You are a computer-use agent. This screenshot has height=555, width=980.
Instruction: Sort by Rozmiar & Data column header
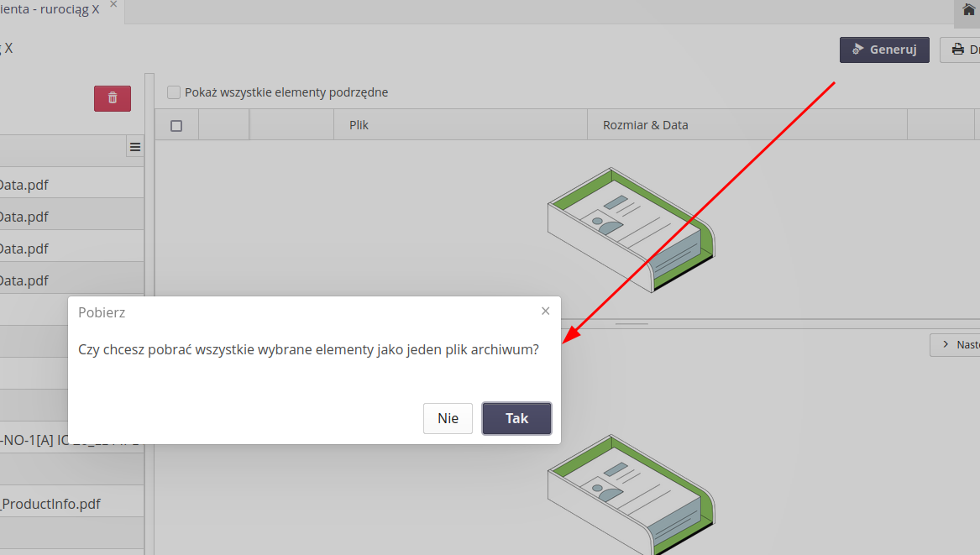coord(645,125)
